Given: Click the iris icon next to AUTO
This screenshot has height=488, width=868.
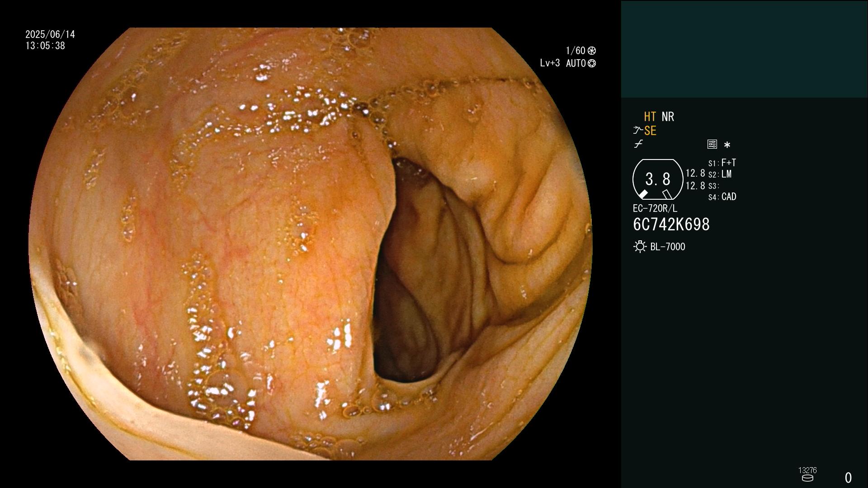Looking at the screenshot, I should (592, 63).
